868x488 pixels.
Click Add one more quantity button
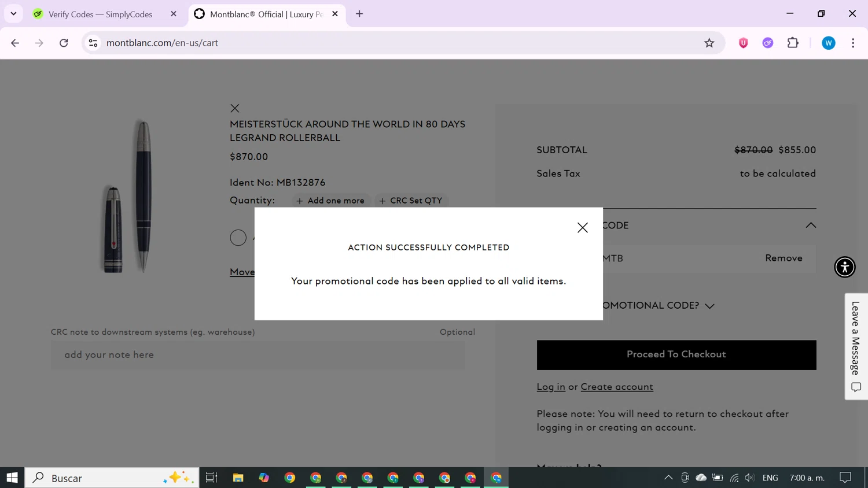[x=330, y=201]
